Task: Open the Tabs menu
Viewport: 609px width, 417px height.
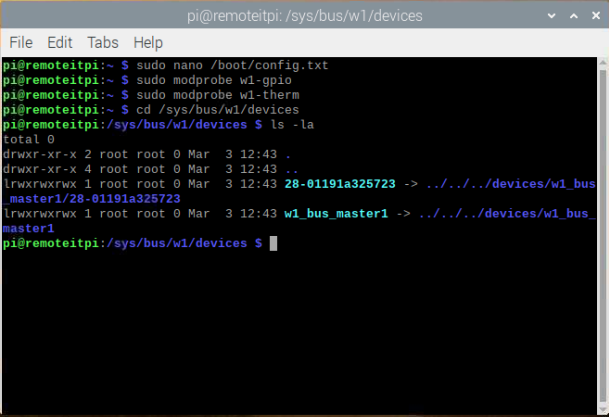Action: pyautogui.click(x=102, y=43)
